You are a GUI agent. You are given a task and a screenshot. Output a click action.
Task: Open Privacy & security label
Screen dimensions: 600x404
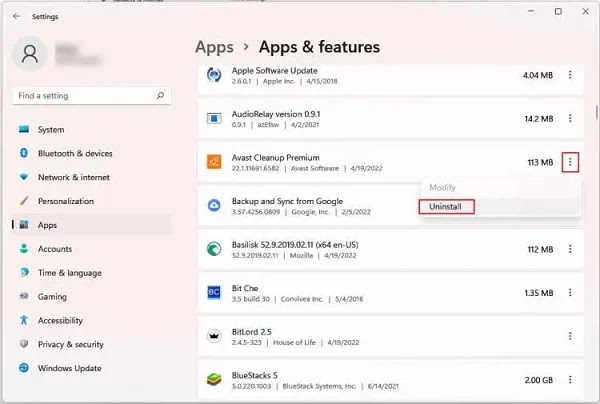tap(70, 344)
